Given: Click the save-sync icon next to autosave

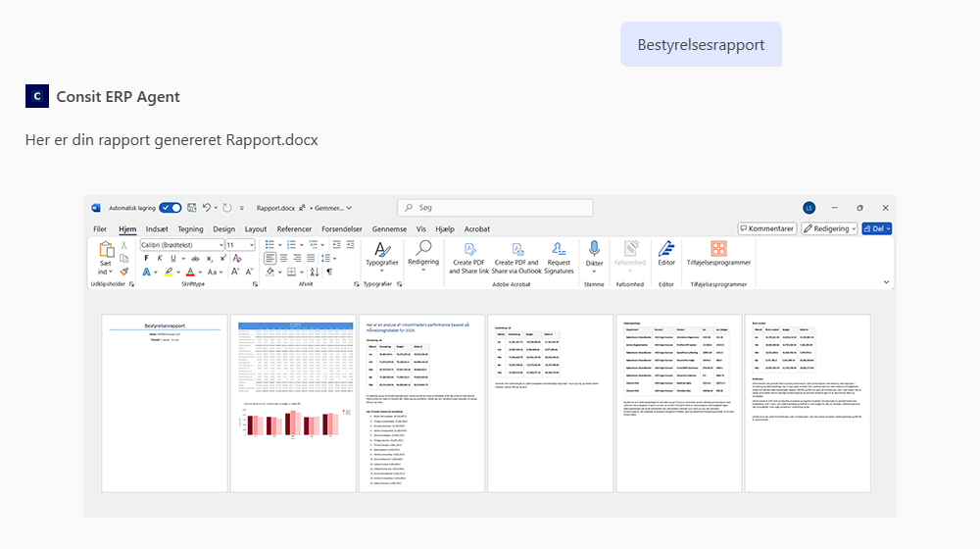Looking at the screenshot, I should click(192, 208).
